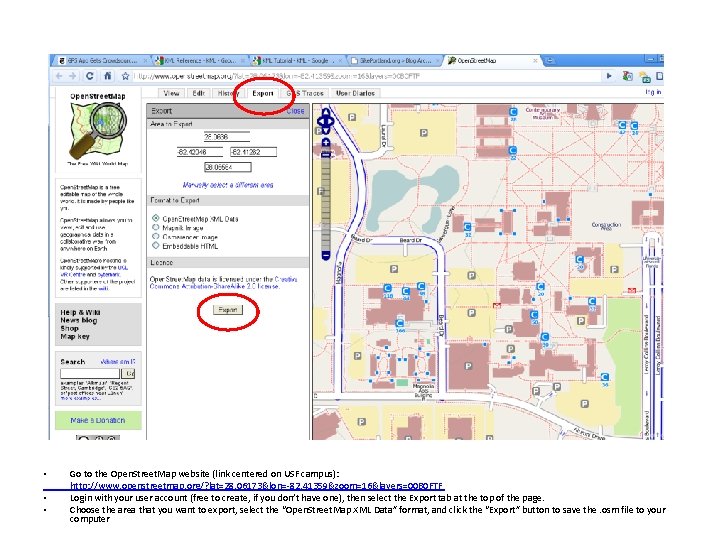The height and width of the screenshot is (540, 720).
Task: Bookmark this page with the star icon
Action: click(x=125, y=76)
